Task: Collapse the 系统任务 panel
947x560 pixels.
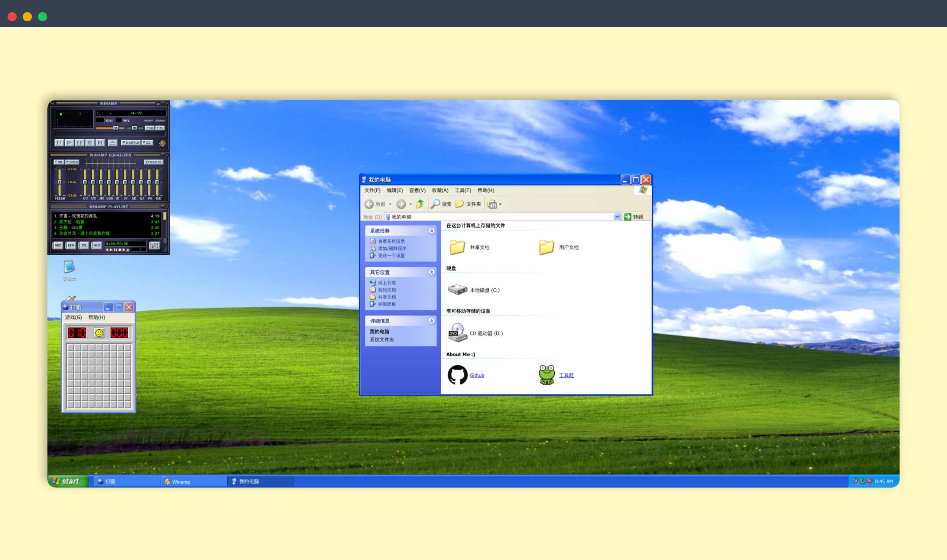Action: click(431, 231)
